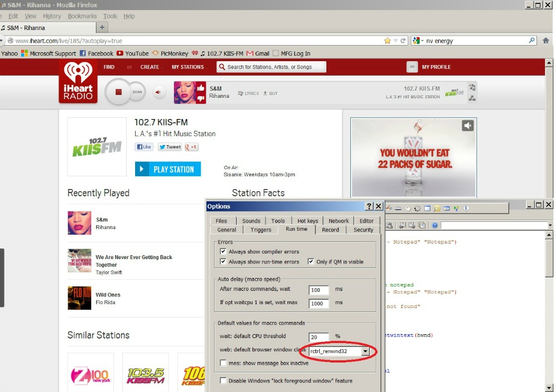
Task: Open the MY STATIONS dropdown menu
Action: (x=189, y=67)
